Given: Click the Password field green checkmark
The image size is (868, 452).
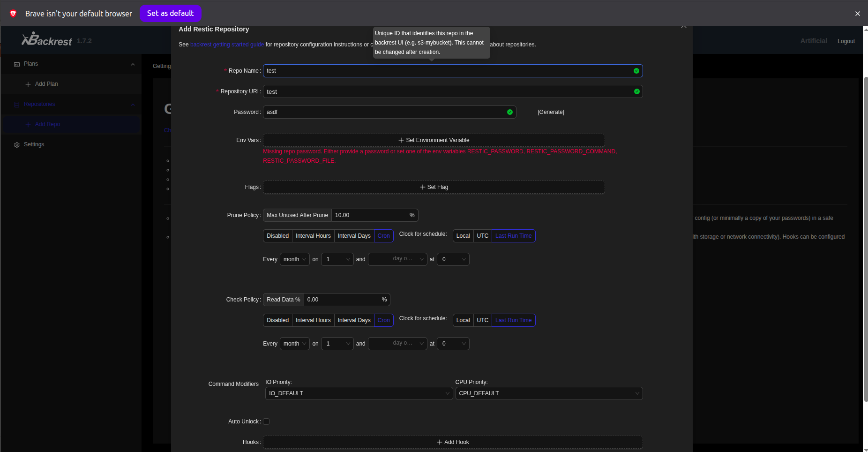Looking at the screenshot, I should coord(510,112).
